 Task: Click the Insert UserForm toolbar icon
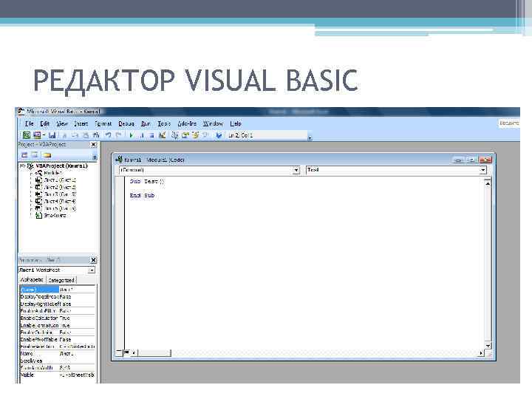(x=37, y=135)
